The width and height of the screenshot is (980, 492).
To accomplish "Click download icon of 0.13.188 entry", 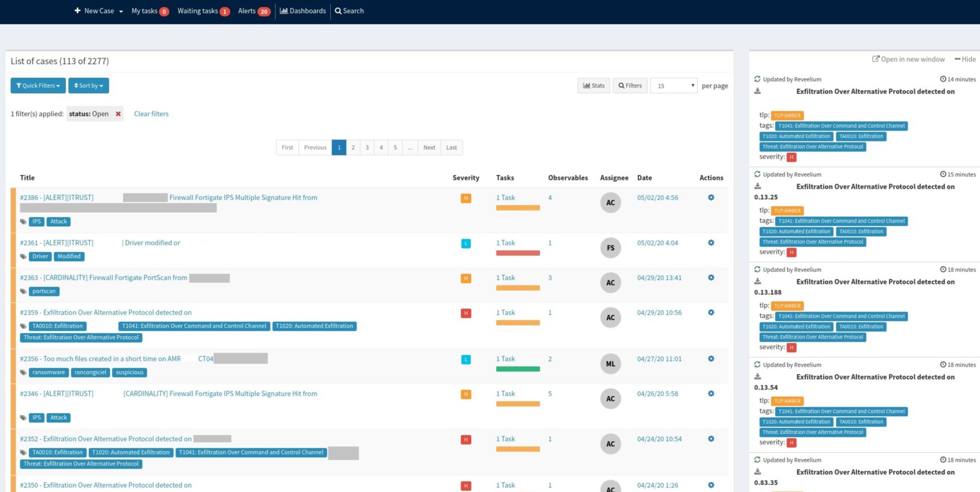I will click(757, 281).
